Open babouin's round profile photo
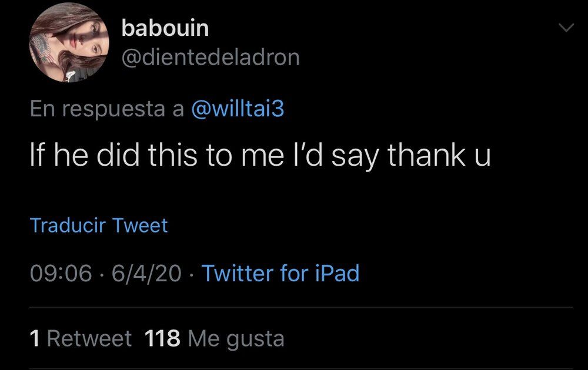Viewport: 588px width, 370px height. tap(69, 42)
